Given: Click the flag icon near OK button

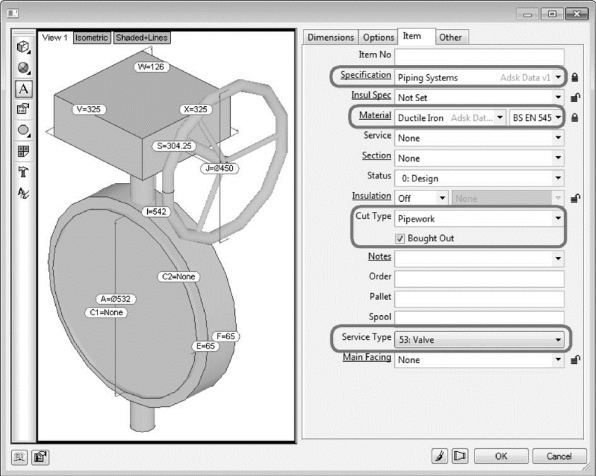Looking at the screenshot, I should pyautogui.click(x=460, y=456).
